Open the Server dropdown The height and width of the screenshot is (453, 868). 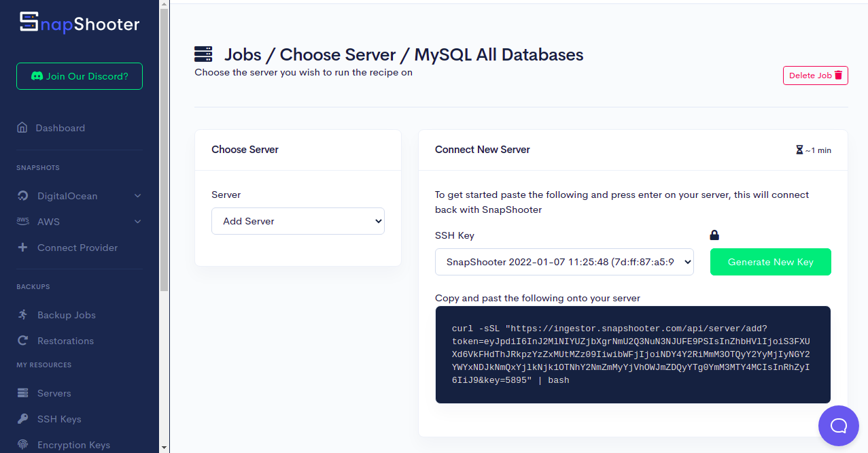298,221
